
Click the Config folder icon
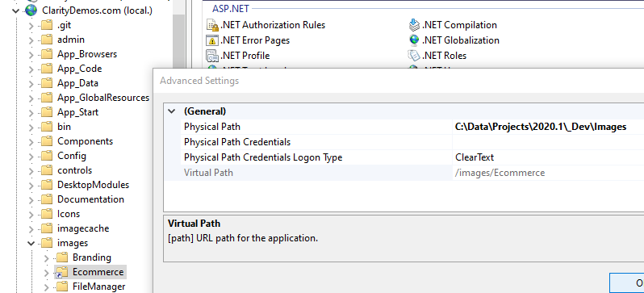[47, 156]
